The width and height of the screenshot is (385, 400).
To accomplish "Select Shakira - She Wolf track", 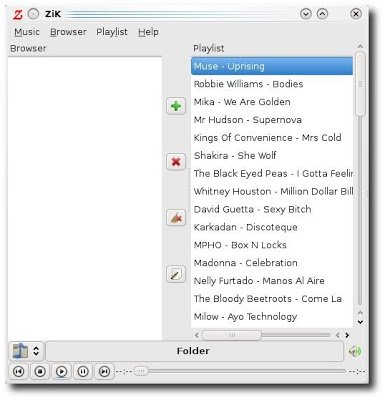I will [272, 155].
